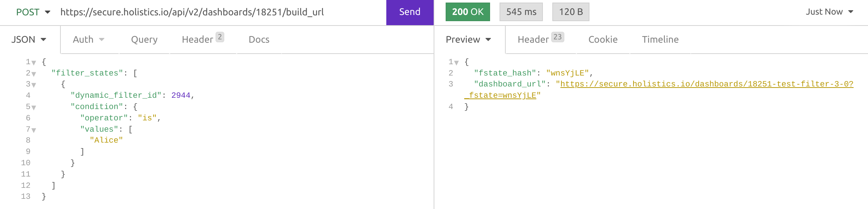Fold the object at line 3
The height and width of the screenshot is (209, 868).
click(x=34, y=85)
